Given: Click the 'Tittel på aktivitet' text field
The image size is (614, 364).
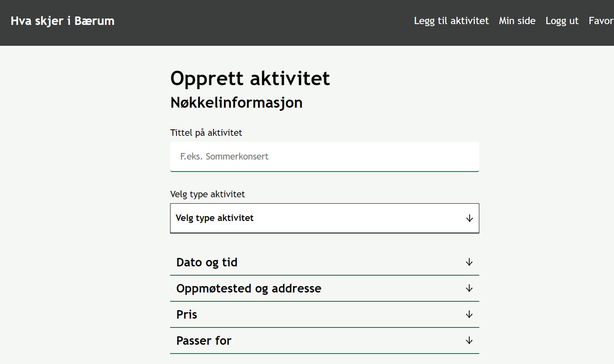Looking at the screenshot, I should click(x=324, y=157).
